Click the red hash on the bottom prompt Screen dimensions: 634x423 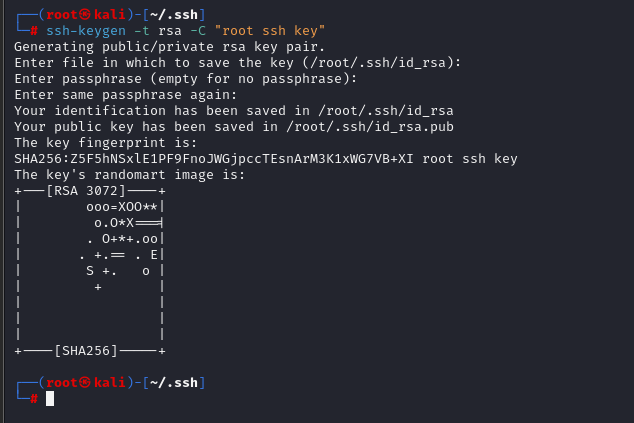33,399
